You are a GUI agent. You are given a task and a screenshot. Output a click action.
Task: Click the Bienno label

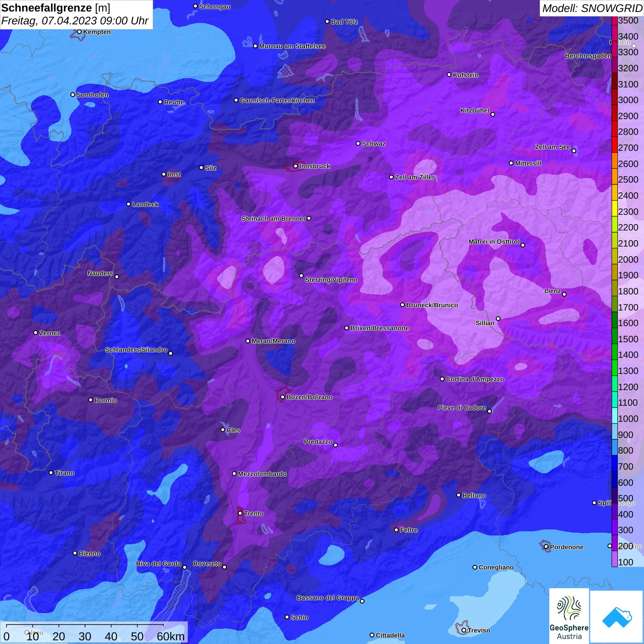(90, 553)
